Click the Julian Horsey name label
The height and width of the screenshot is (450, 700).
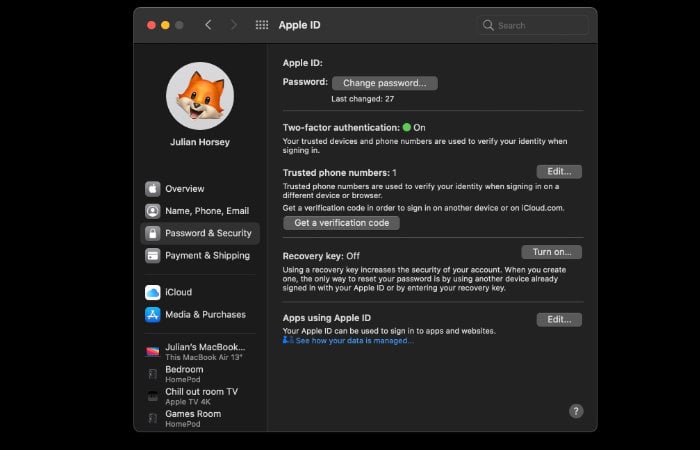pos(200,142)
